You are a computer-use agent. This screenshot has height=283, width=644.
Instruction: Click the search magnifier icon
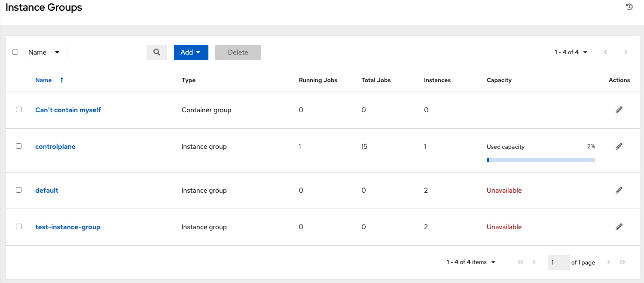[x=156, y=52]
